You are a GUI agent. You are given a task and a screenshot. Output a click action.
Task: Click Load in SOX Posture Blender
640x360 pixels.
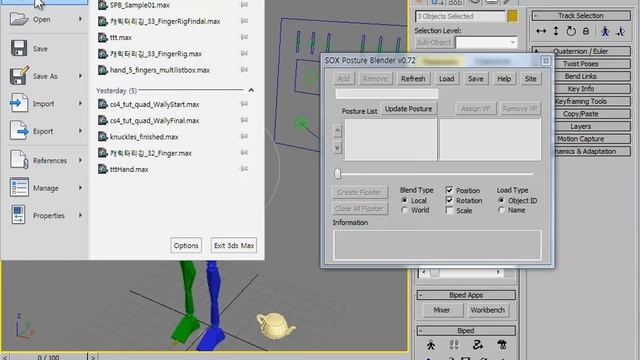447,79
